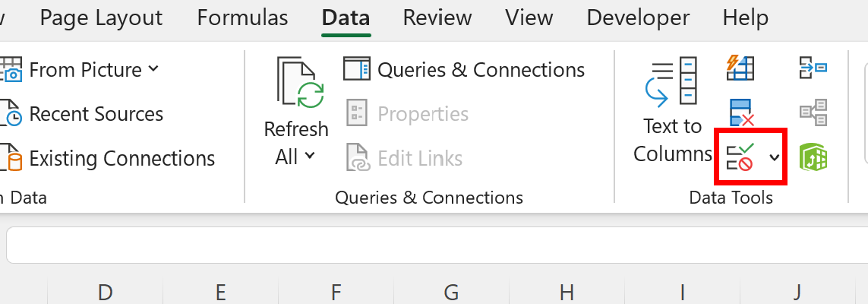Screen dimensions: 868x304
Task: Expand the Data Validation dropdown arrow
Action: coord(775,158)
